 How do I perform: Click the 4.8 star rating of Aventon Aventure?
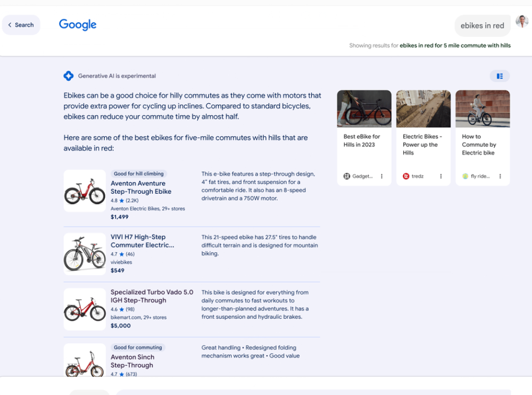(124, 200)
